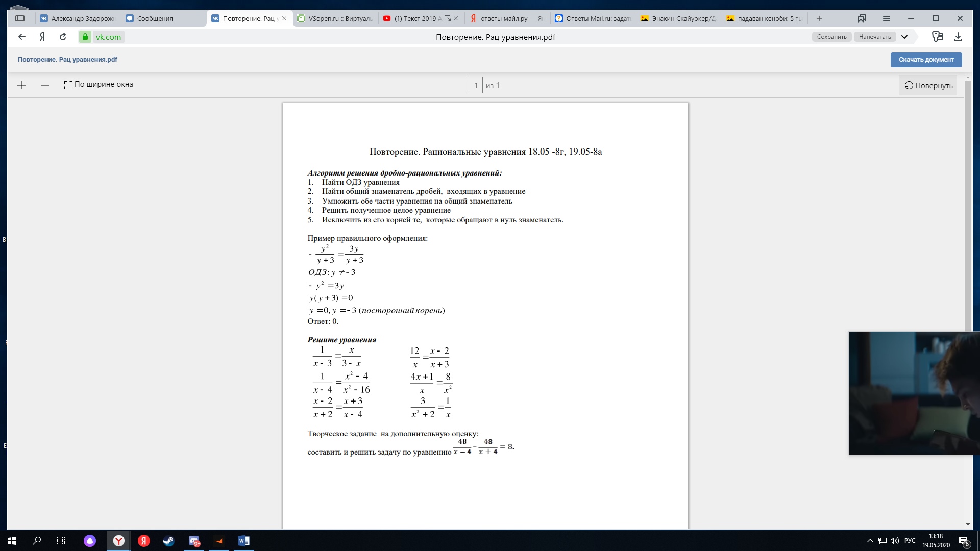The width and height of the screenshot is (980, 551).
Task: Expand the address bar actions arrow
Action: pyautogui.click(x=904, y=37)
